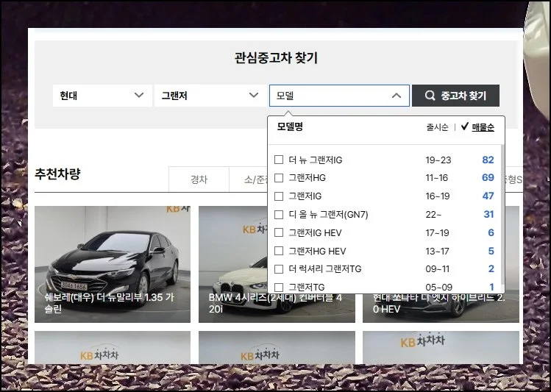Check the 더 럭셔리 그랜저TG checkbox

pyautogui.click(x=279, y=269)
